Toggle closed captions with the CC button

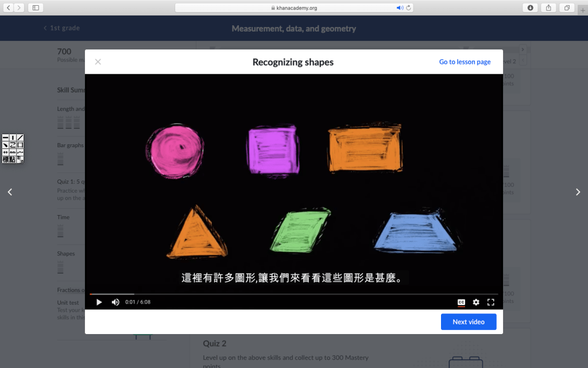[x=461, y=302]
